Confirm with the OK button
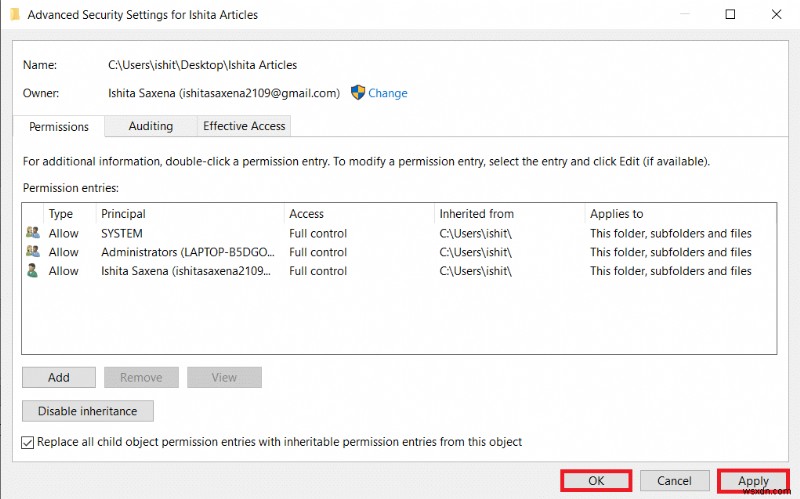This screenshot has width=800, height=499. pyautogui.click(x=596, y=481)
